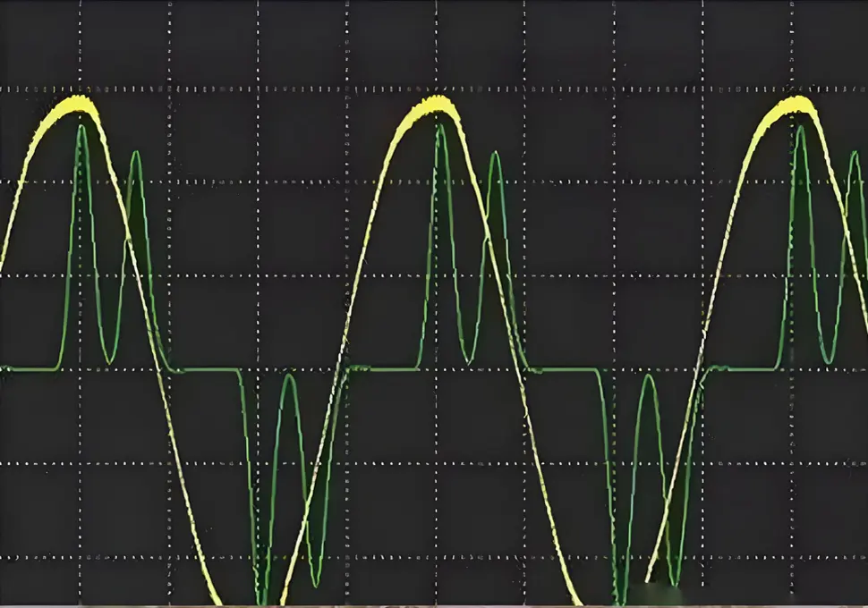
Task: Click the vertical dotted grid line near center
Action: coord(434,224)
